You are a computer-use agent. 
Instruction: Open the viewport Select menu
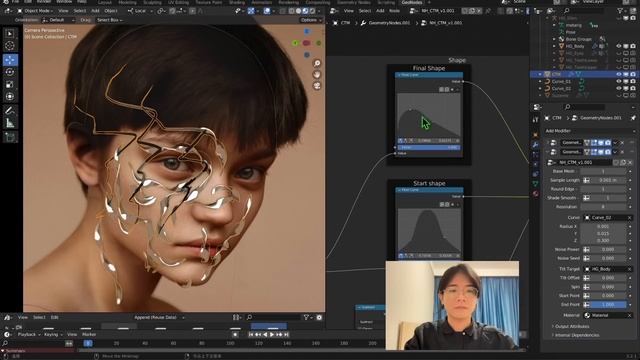(80, 11)
